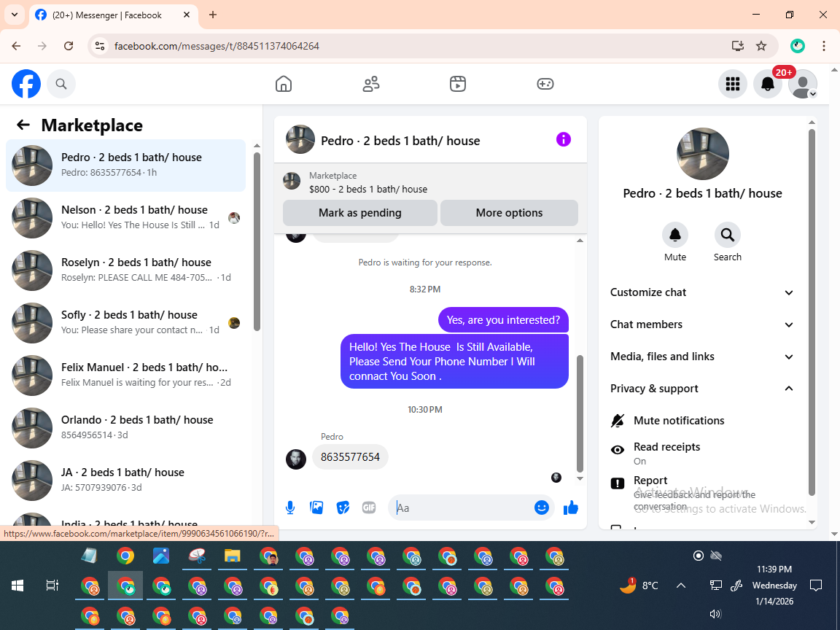
Task: Toggle Mute notifications in Privacy & support
Action: click(701, 421)
